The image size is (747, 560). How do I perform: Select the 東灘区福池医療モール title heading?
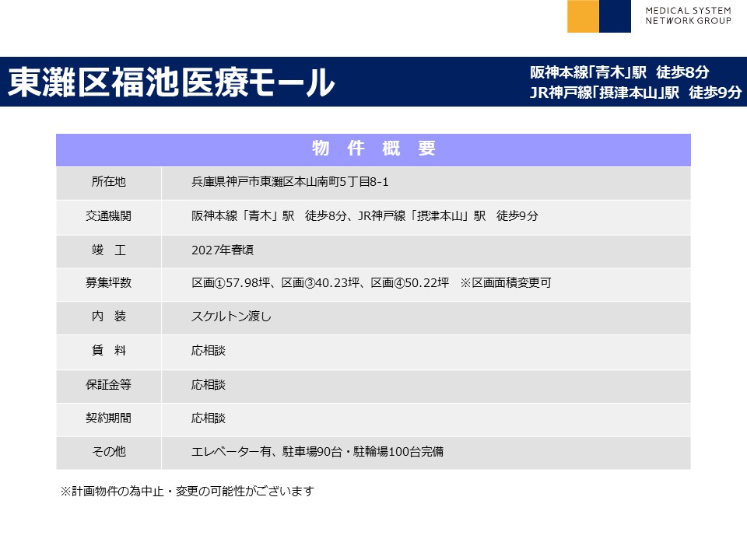(171, 82)
